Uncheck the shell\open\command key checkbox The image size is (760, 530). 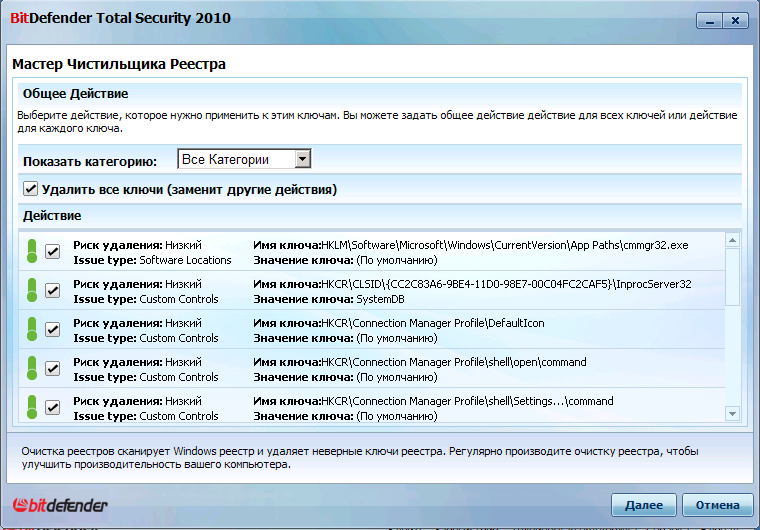click(52, 369)
